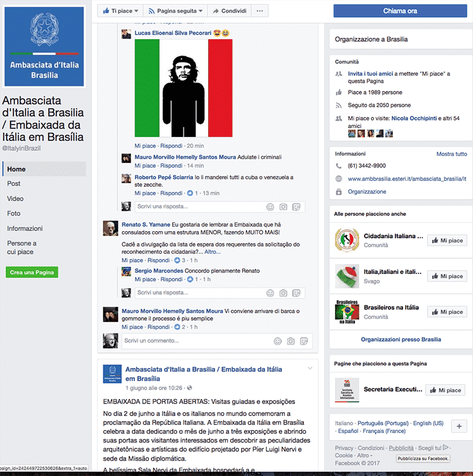Click the Crea una Pagina button
Viewport: 473px width, 476px height.
tap(32, 272)
